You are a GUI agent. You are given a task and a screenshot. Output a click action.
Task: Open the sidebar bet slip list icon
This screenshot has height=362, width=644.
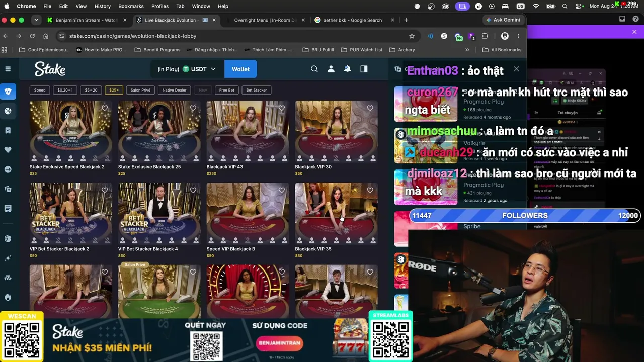tap(8, 209)
